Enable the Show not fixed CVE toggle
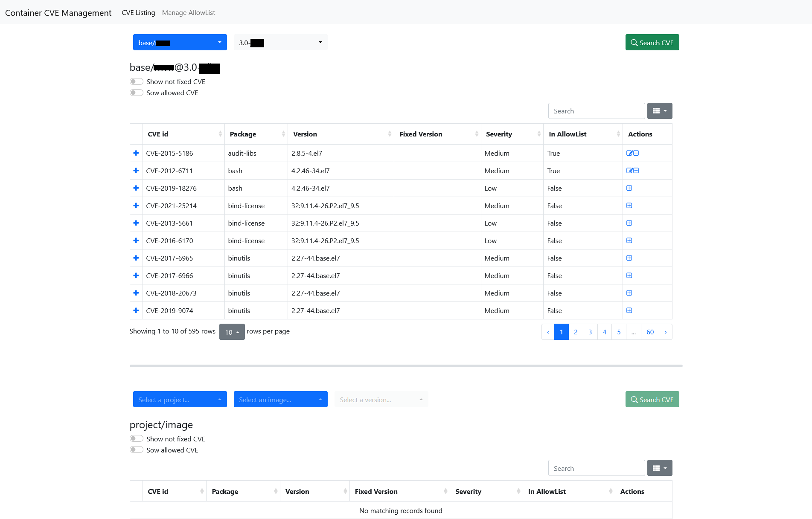The height and width of the screenshot is (519, 812). point(136,81)
